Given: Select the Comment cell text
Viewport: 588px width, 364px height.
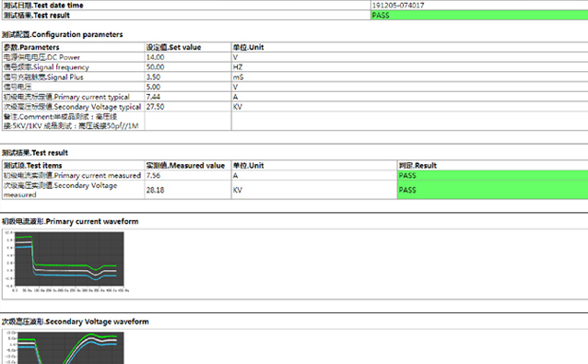Looking at the screenshot, I should (71, 121).
